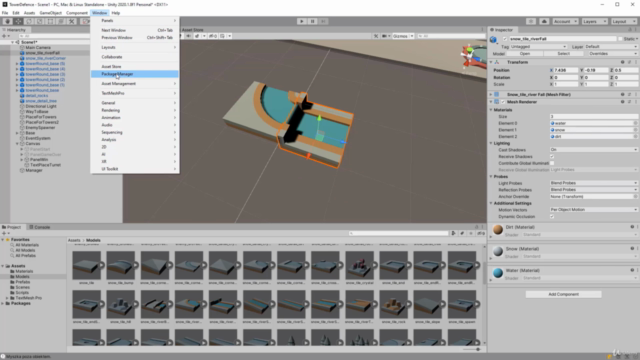Open the Account dropdown
The height and width of the screenshot is (360, 640).
tap(565, 21)
